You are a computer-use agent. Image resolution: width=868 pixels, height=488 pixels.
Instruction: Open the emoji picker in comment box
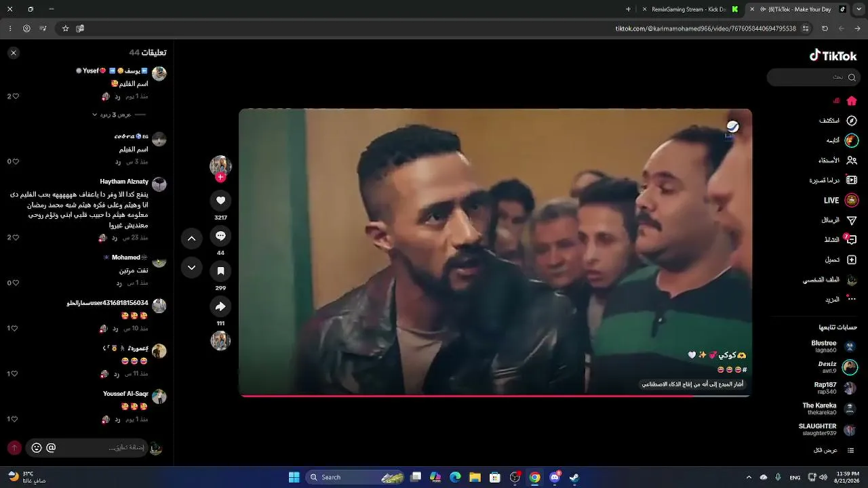click(37, 447)
